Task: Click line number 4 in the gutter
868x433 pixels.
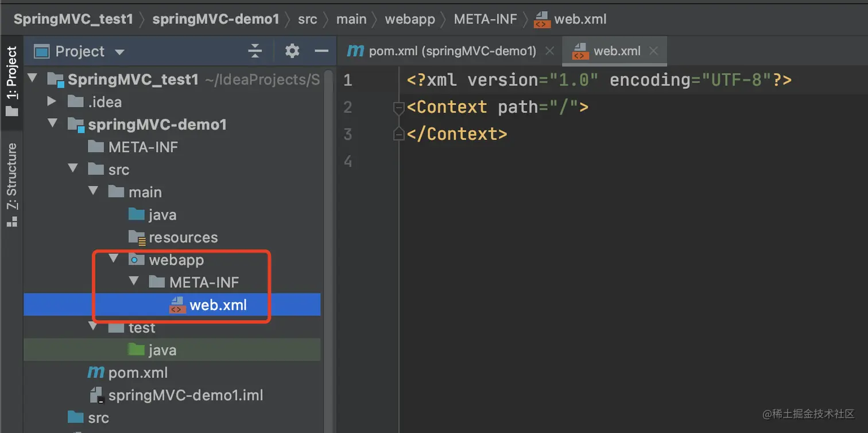Action: click(x=347, y=161)
